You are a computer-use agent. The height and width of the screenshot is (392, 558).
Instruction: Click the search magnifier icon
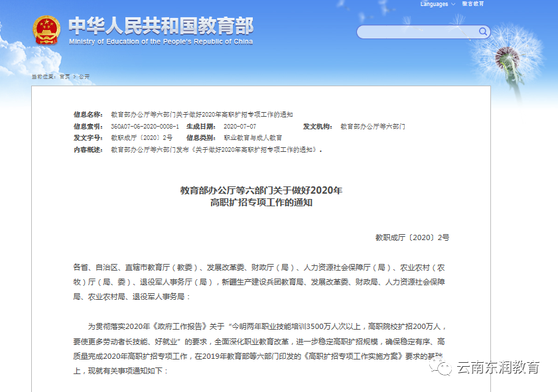coord(482,31)
